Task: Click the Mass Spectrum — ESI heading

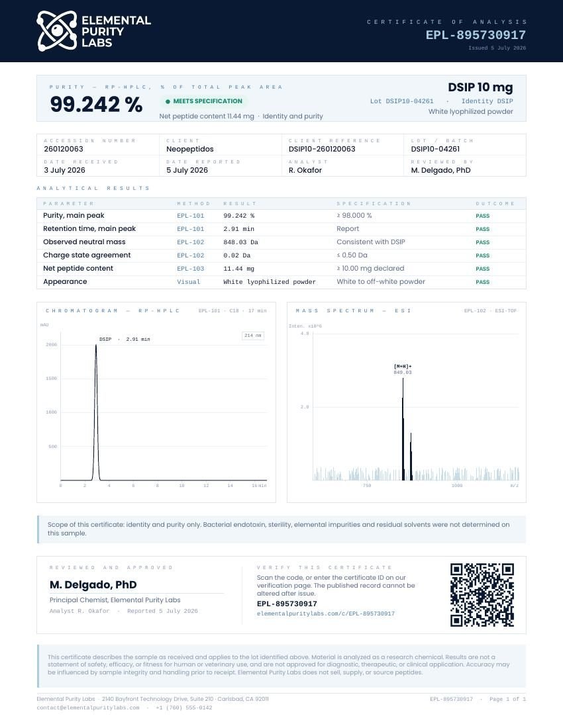Action: pos(354,310)
